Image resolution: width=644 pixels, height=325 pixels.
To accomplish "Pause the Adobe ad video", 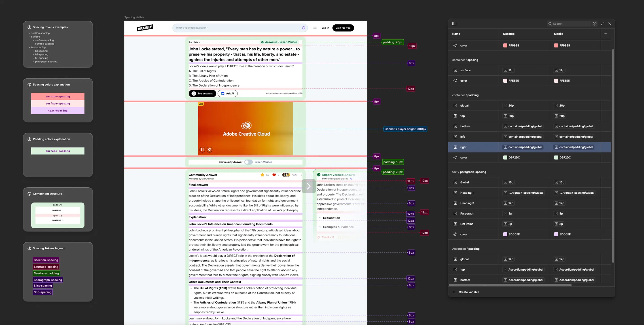I will (x=202, y=150).
